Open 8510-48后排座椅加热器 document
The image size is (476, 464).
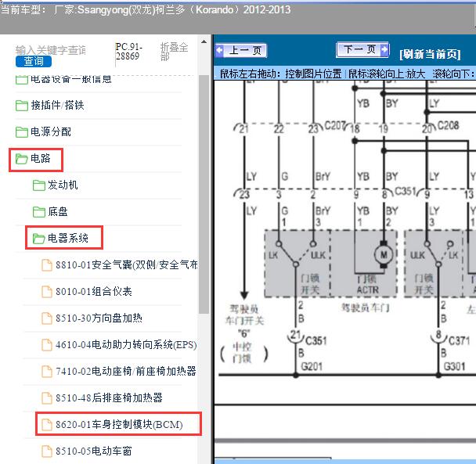pos(110,397)
